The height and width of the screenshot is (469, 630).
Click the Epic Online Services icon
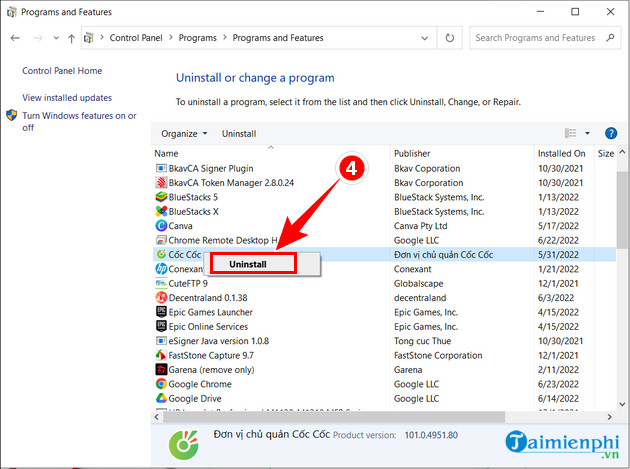pyautogui.click(x=161, y=326)
